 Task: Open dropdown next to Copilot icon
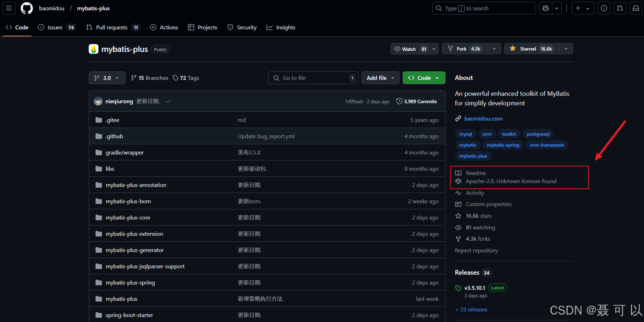pyautogui.click(x=557, y=8)
